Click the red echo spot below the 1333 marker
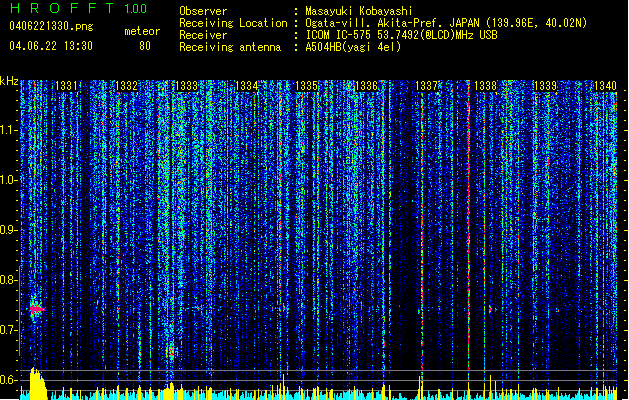629x400 pixels. coord(172,352)
